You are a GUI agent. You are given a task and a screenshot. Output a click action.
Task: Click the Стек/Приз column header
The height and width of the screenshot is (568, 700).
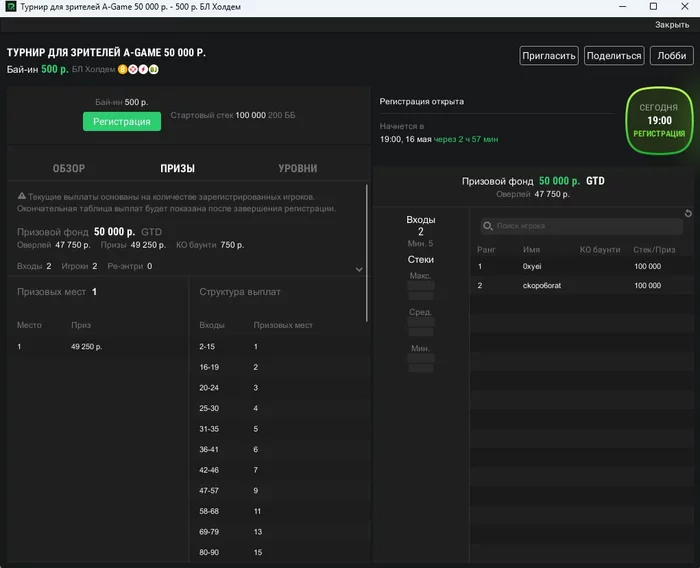pyautogui.click(x=654, y=250)
